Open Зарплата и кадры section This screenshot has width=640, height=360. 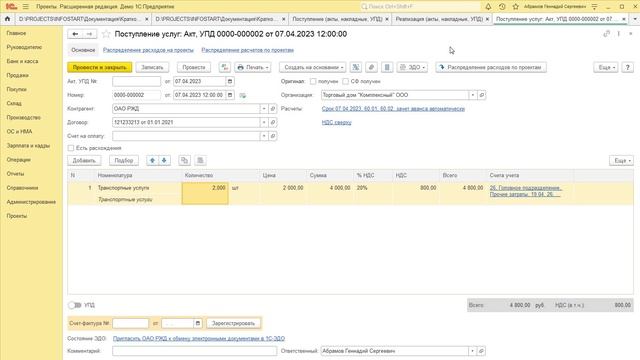(x=28, y=146)
